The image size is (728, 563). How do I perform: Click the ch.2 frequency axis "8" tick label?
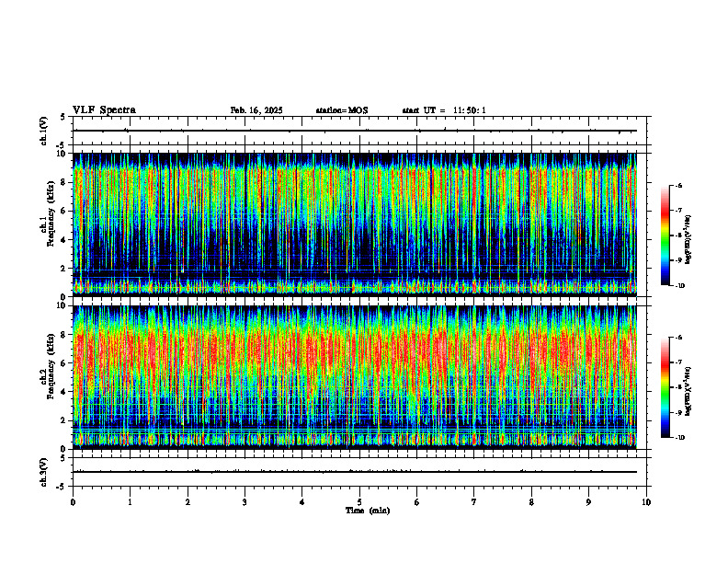point(64,335)
